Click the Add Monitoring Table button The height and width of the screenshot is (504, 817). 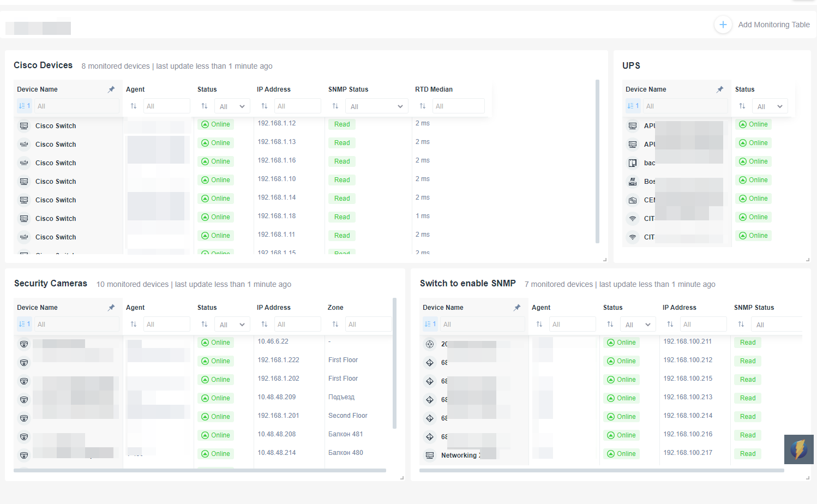(x=762, y=25)
